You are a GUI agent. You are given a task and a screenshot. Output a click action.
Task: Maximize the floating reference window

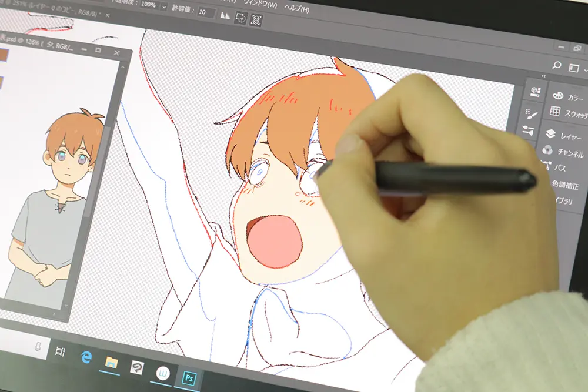[98, 50]
